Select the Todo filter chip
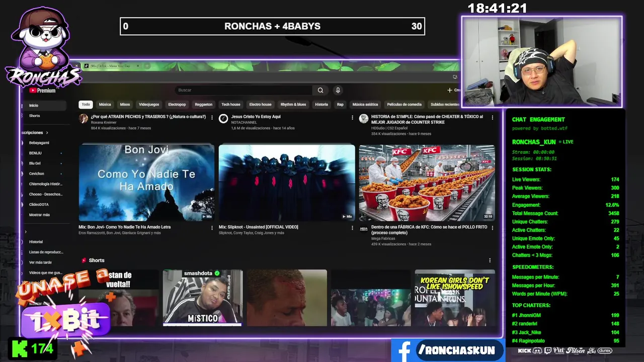The width and height of the screenshot is (644, 362). (x=86, y=105)
